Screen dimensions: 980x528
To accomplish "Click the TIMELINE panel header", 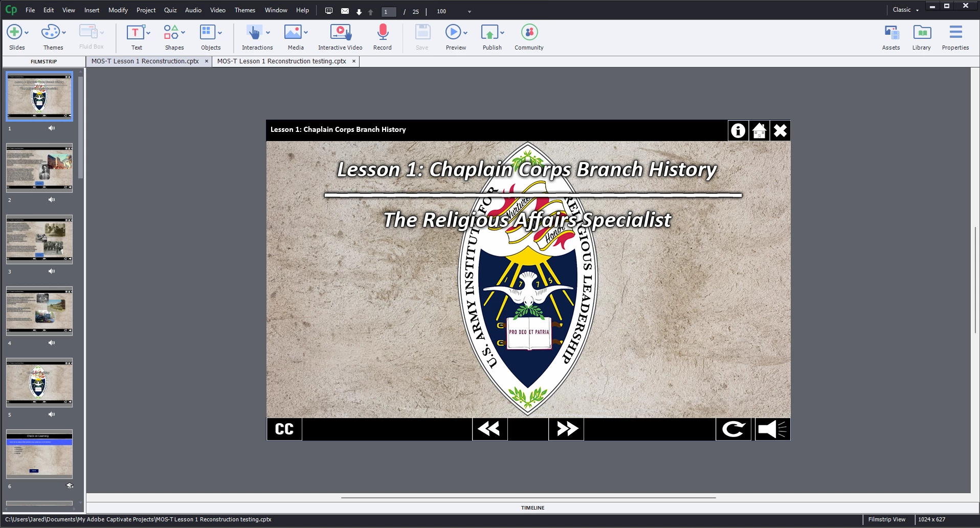I will [532, 508].
